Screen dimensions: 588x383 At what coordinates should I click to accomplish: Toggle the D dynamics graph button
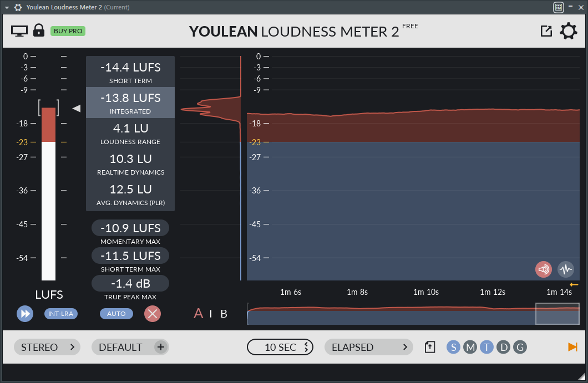504,348
